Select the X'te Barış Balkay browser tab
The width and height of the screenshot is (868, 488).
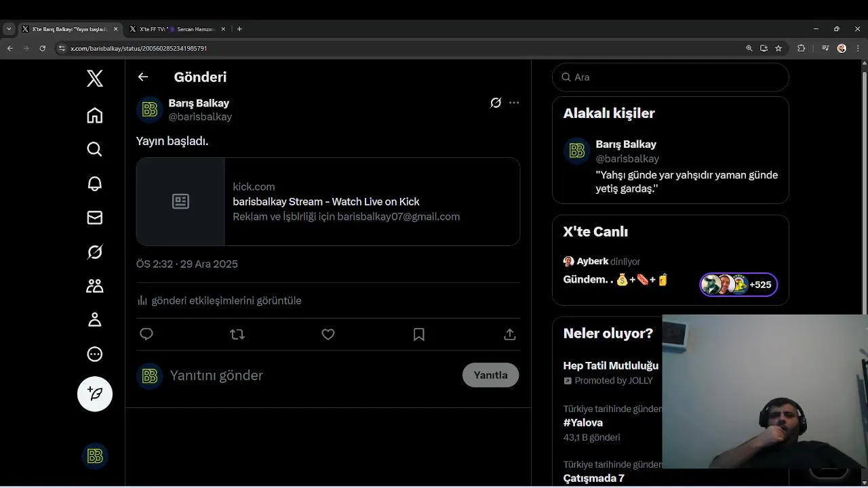coord(68,29)
